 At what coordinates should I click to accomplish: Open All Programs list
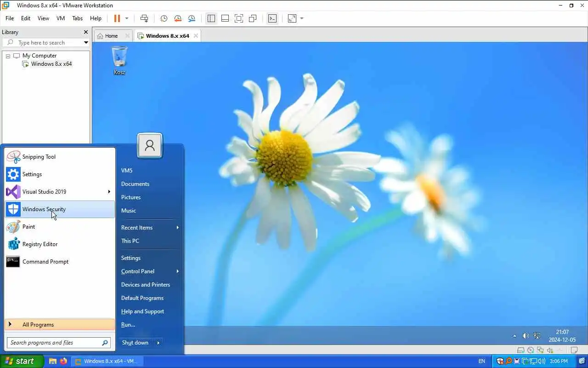click(x=60, y=325)
